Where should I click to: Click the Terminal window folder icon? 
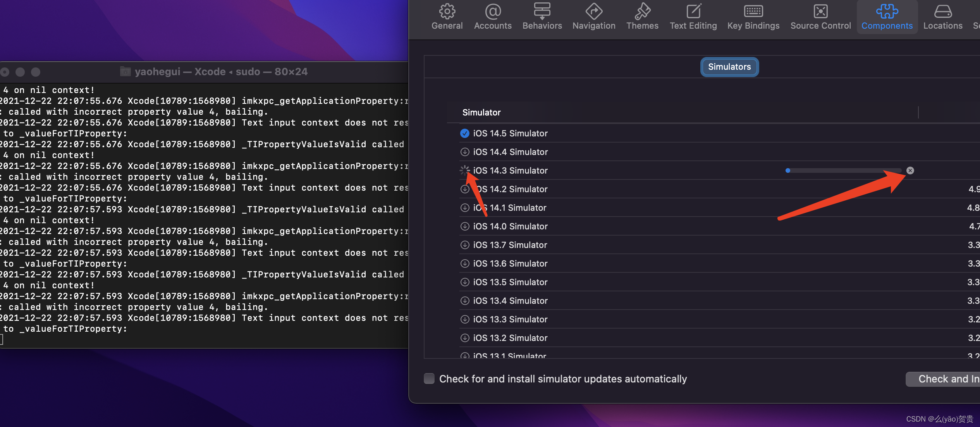click(x=125, y=71)
